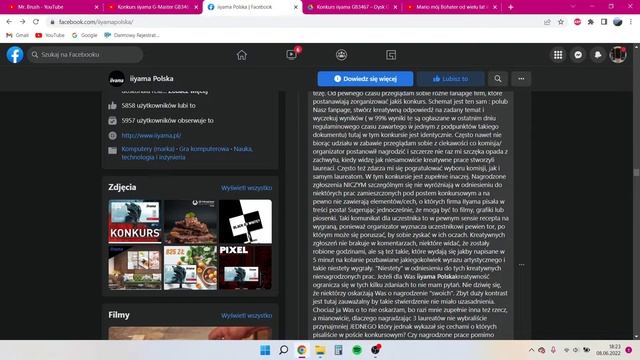Open the Black & White photo thumbnail
The width and height of the screenshot is (640, 360).
pos(245,221)
